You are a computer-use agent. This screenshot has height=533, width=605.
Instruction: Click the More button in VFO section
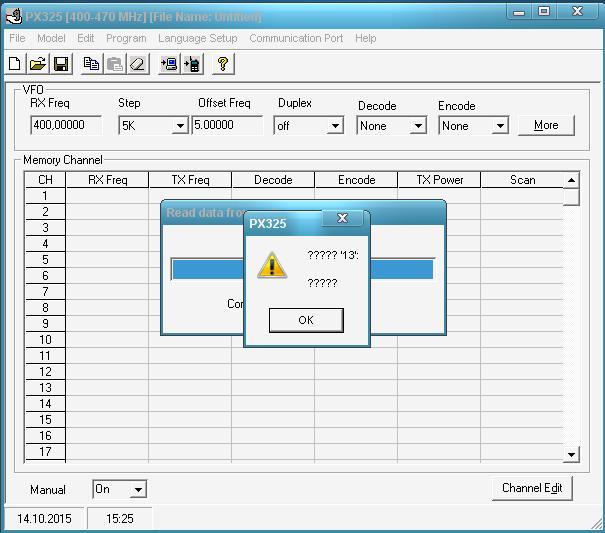tap(546, 125)
